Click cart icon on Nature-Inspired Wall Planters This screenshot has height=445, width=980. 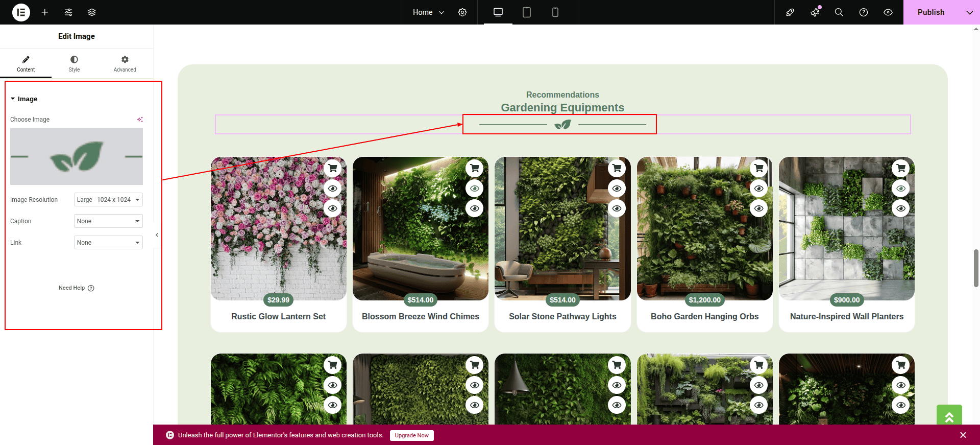click(x=901, y=168)
